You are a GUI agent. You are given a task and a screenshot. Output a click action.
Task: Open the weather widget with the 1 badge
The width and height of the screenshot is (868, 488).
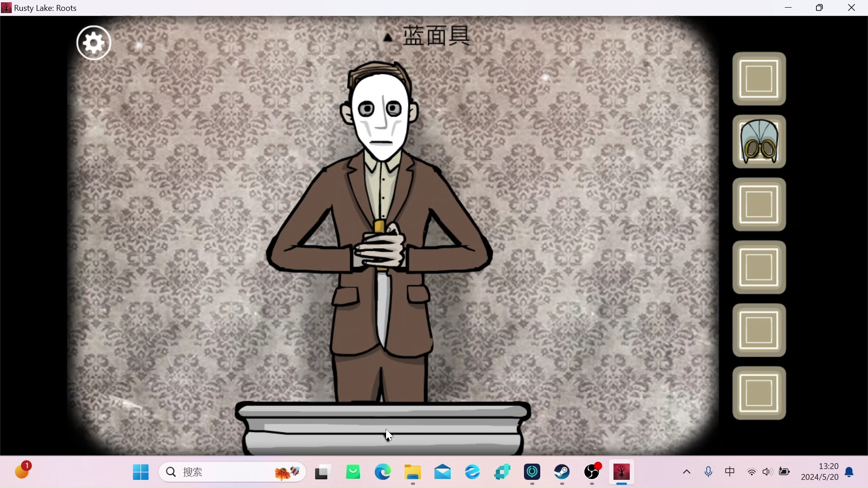tap(23, 470)
